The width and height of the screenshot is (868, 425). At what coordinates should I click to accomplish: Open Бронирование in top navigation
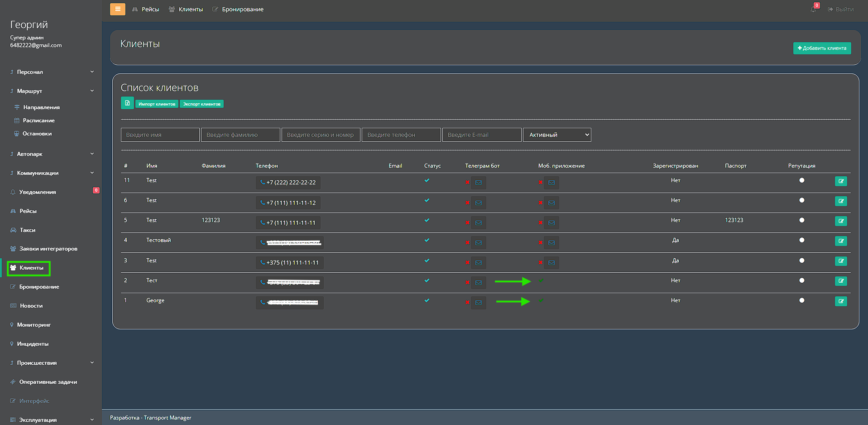tap(242, 10)
